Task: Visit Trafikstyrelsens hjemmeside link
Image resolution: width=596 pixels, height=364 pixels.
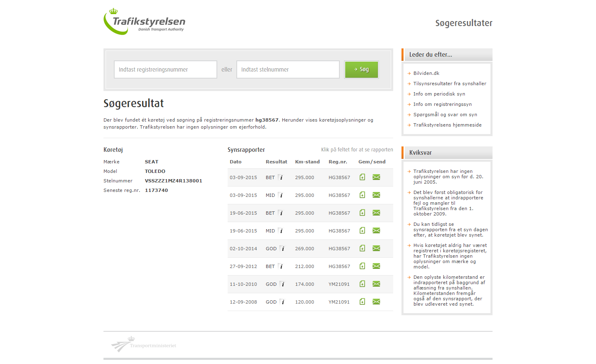Action: (x=447, y=125)
